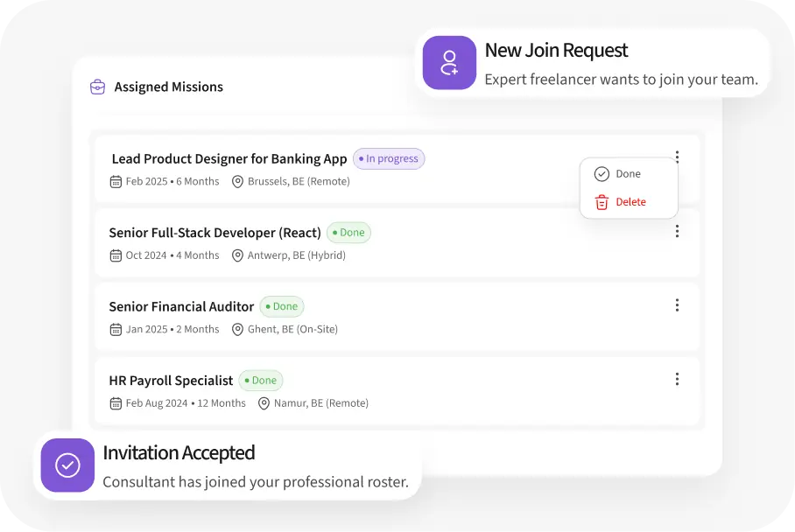The image size is (795, 532).
Task: Open the more options for HR Payroll Specialist
Action: pyautogui.click(x=677, y=379)
